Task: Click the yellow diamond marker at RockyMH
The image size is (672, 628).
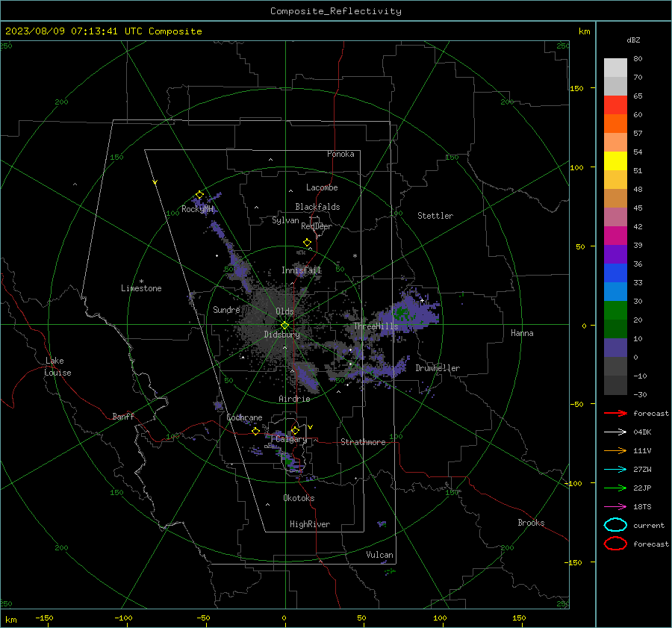Action: coord(199,195)
